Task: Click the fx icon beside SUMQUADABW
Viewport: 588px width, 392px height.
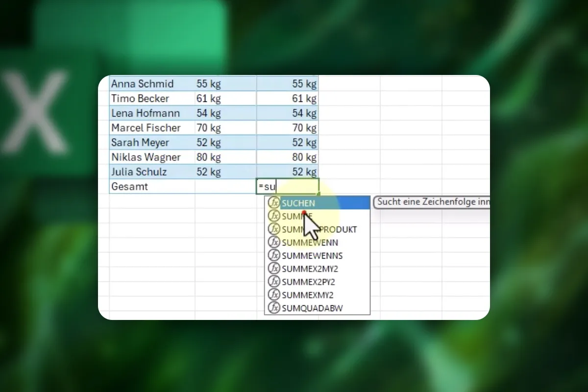Action: coord(274,308)
